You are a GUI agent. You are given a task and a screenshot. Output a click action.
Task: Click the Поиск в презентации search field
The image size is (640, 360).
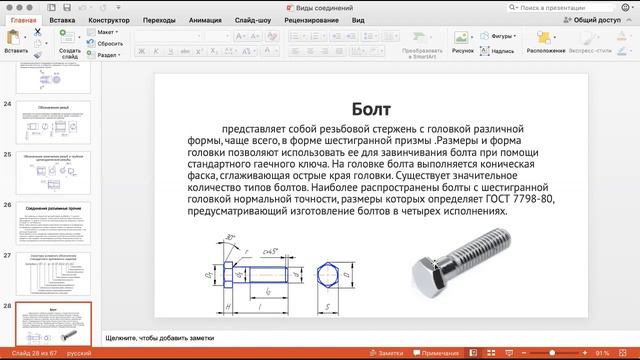coord(560,7)
